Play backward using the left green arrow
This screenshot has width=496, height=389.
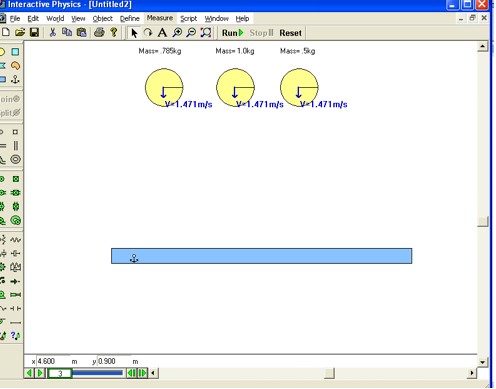click(x=29, y=373)
